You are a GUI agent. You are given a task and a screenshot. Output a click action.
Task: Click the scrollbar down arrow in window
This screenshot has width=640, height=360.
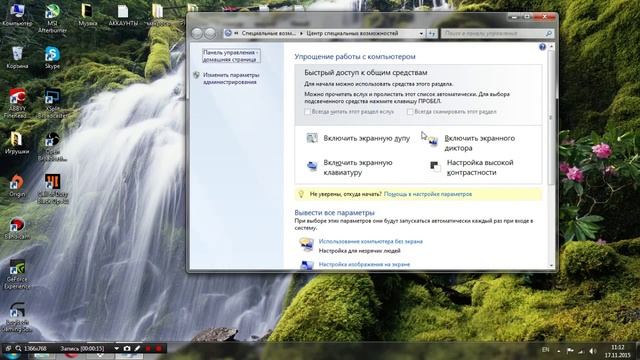point(551,265)
